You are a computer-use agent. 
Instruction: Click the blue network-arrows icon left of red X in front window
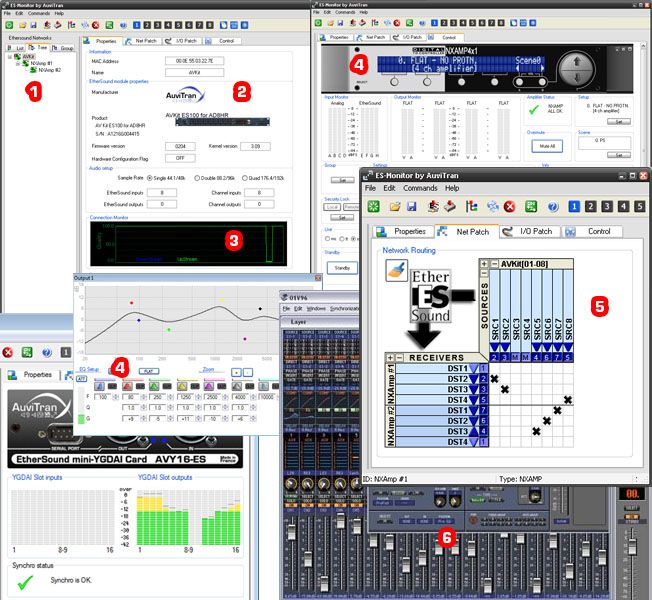coord(493,206)
